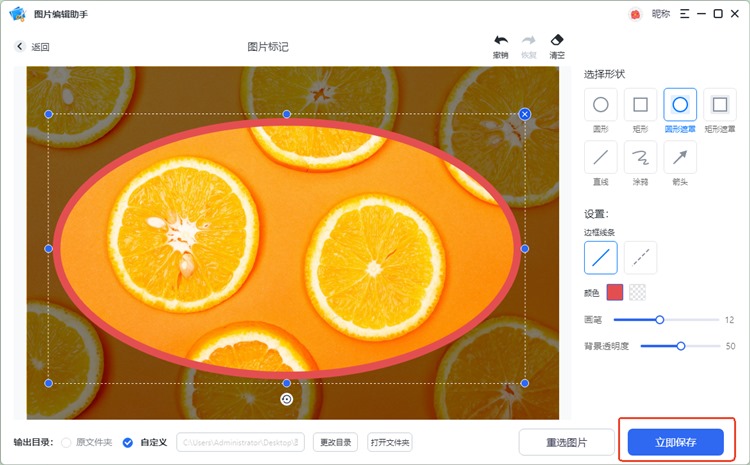The image size is (750, 465).
Task: Select the freehand doodle tool
Action: 641,157
